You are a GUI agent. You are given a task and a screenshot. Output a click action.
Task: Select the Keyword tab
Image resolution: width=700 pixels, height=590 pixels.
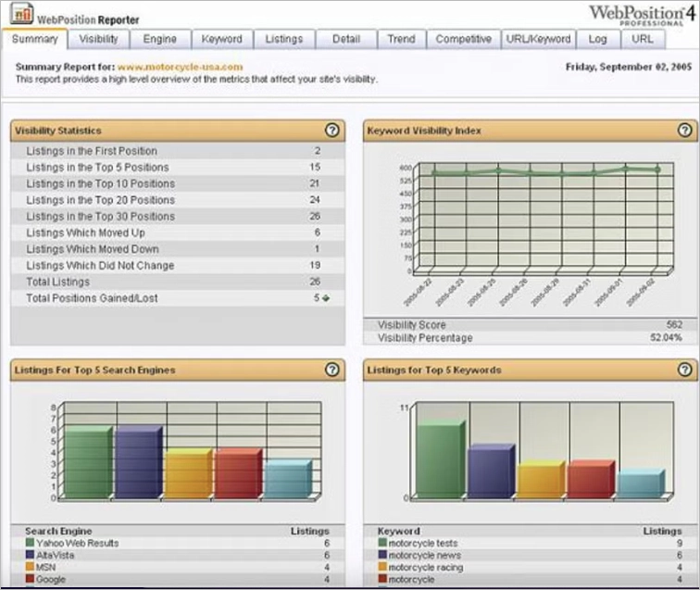pyautogui.click(x=222, y=39)
